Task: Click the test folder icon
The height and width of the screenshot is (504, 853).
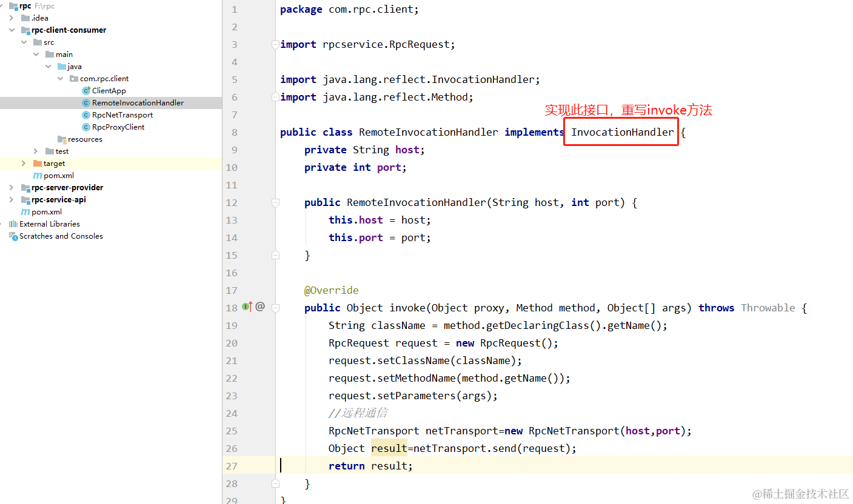Action: [50, 151]
